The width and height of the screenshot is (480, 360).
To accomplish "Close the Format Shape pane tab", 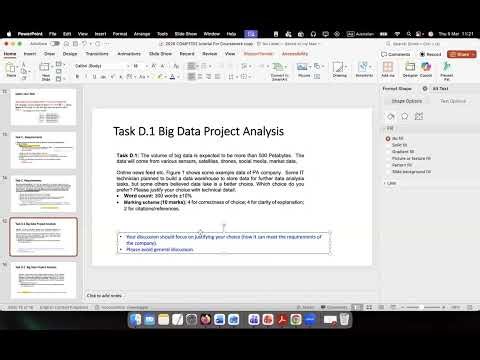I will point(424,89).
